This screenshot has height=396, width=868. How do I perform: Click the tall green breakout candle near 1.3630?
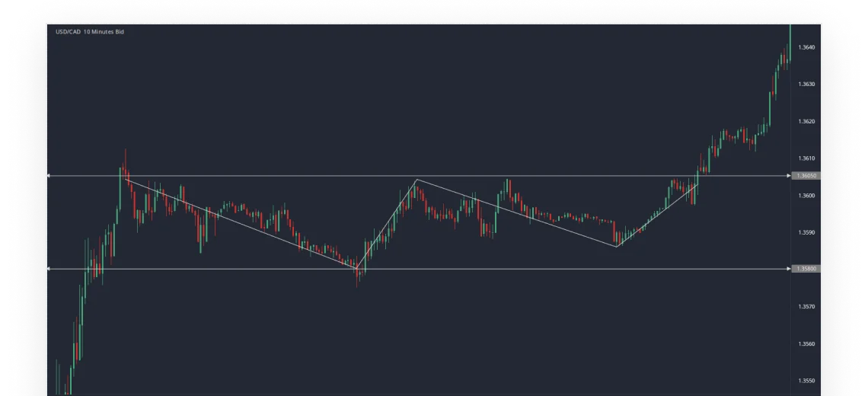tap(770, 110)
